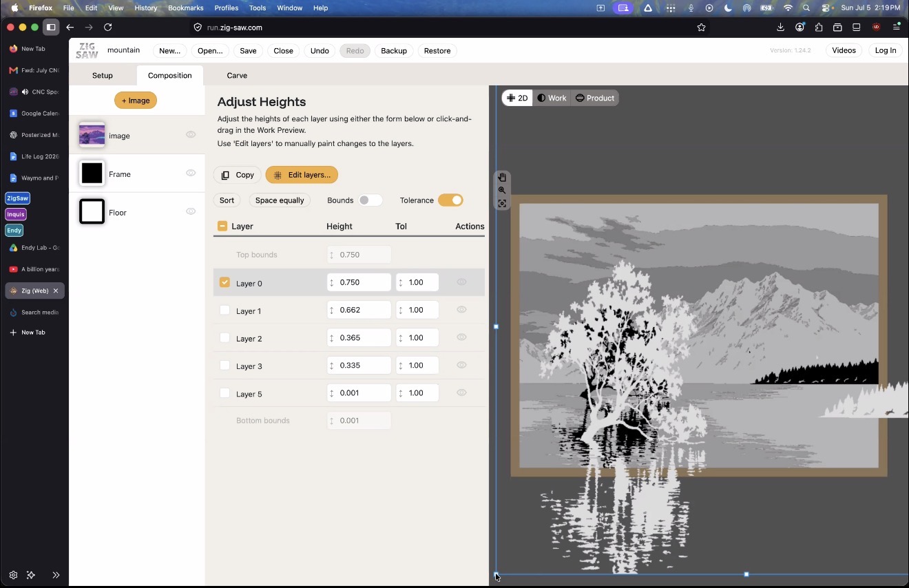Open the Firefox hamburger menu

point(897,28)
